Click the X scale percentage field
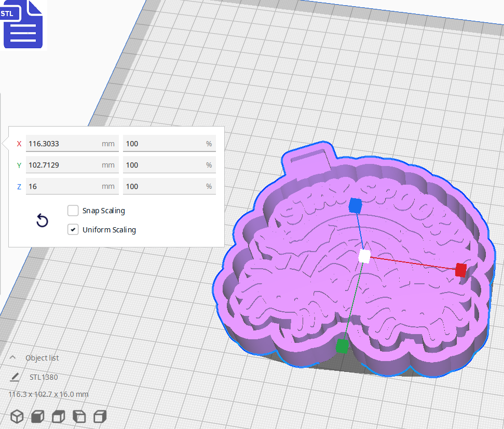Viewport: 504px width, 429px height. (164, 144)
